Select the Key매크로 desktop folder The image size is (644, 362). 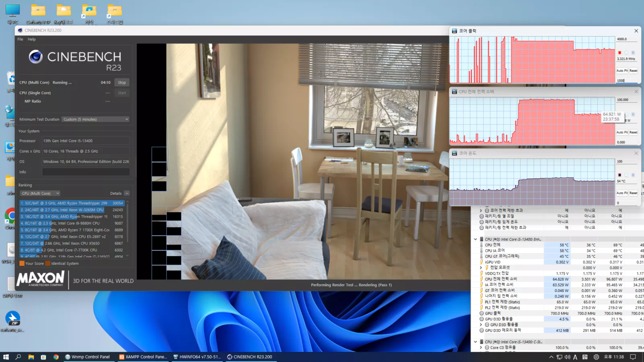click(64, 14)
